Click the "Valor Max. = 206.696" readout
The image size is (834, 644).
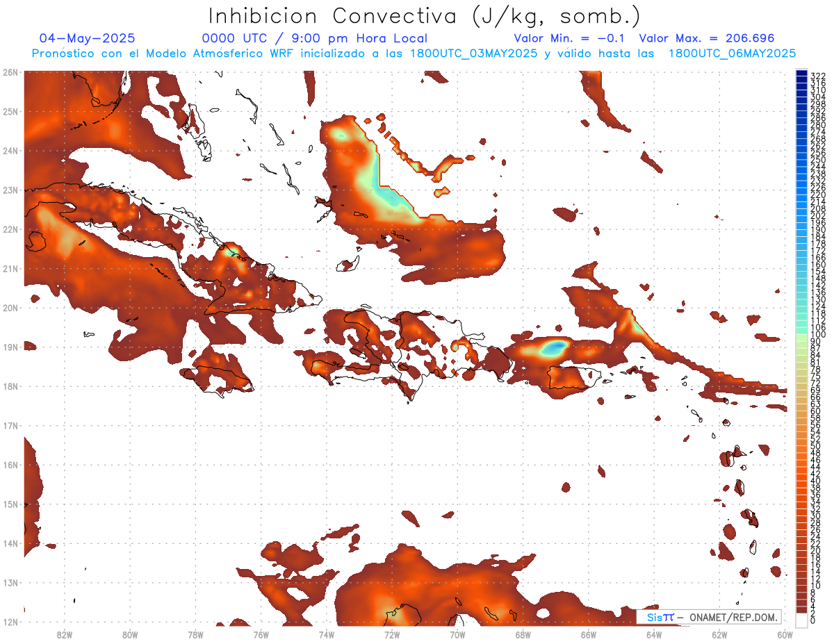pyautogui.click(x=707, y=38)
